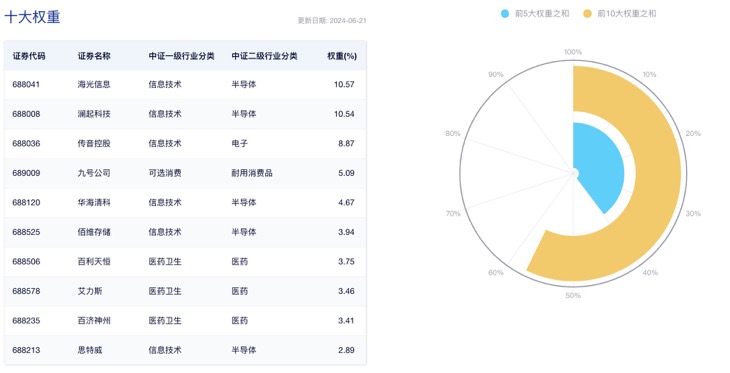Click the 30% axis label on chart
The height and width of the screenshot is (373, 730).
[693, 214]
